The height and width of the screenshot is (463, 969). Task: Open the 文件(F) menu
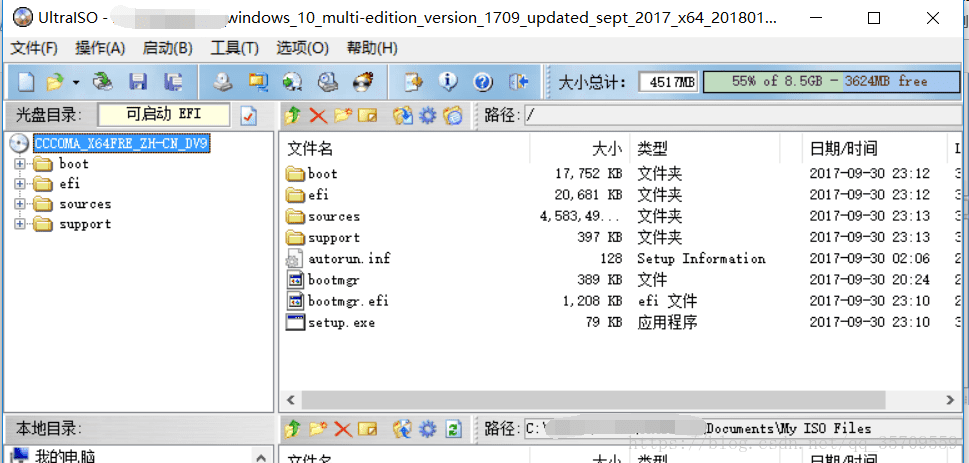[35, 48]
